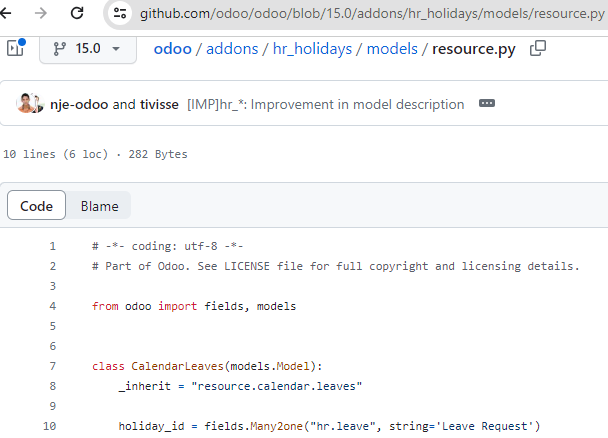Go to the models folder breadcrumb
608x438 pixels.
(x=392, y=49)
